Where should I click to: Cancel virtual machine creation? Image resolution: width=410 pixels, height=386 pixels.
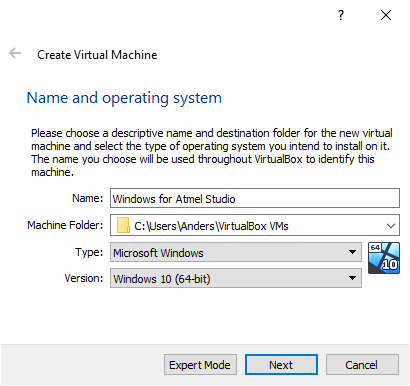(x=362, y=365)
